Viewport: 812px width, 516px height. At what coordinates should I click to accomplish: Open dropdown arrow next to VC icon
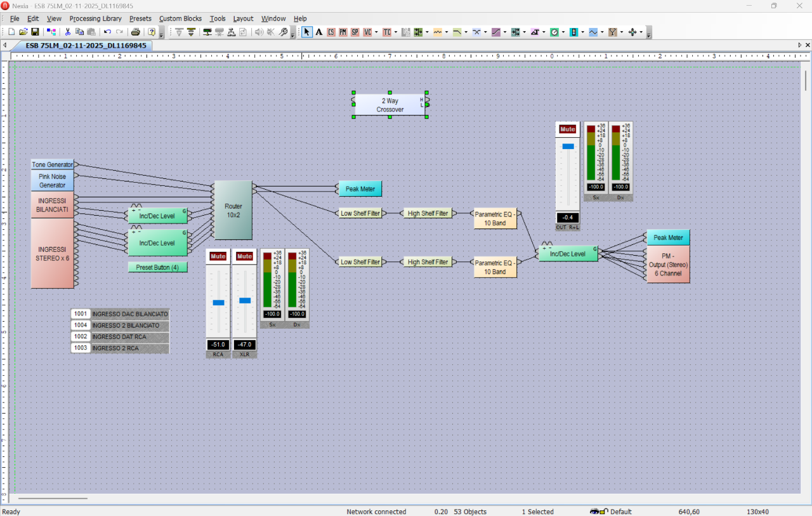click(x=376, y=32)
